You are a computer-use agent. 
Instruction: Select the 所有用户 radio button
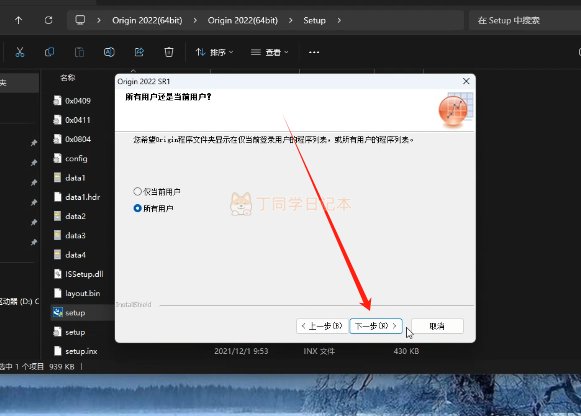[x=137, y=208]
